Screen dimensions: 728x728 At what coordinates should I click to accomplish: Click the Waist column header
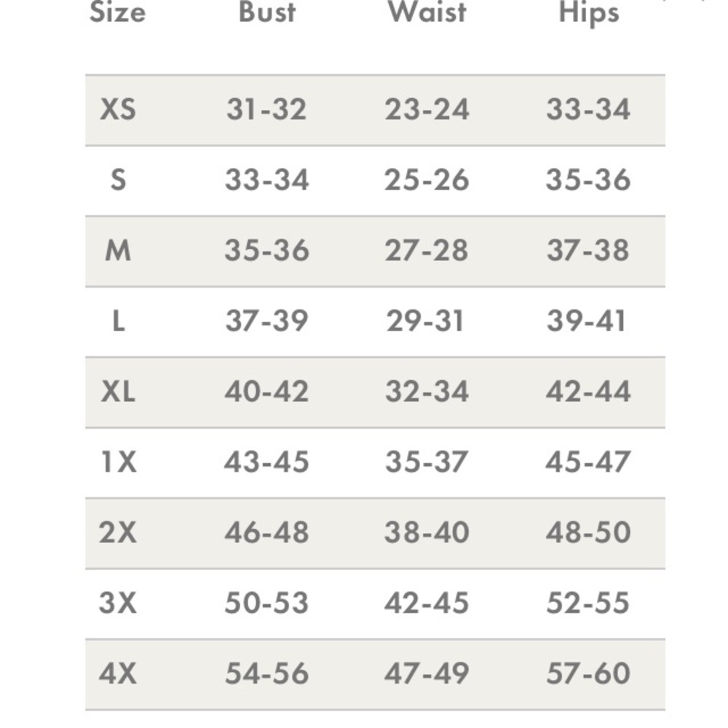point(427,12)
